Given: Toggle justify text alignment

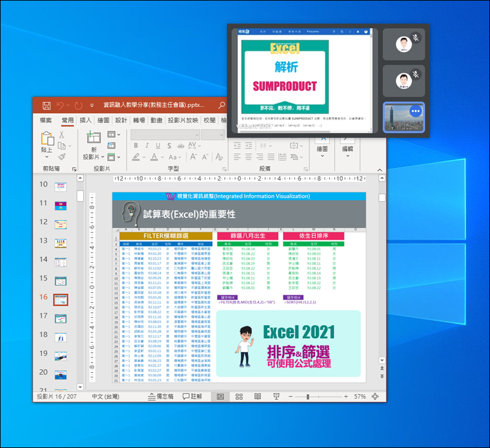Looking at the screenshot, I should click(x=271, y=157).
